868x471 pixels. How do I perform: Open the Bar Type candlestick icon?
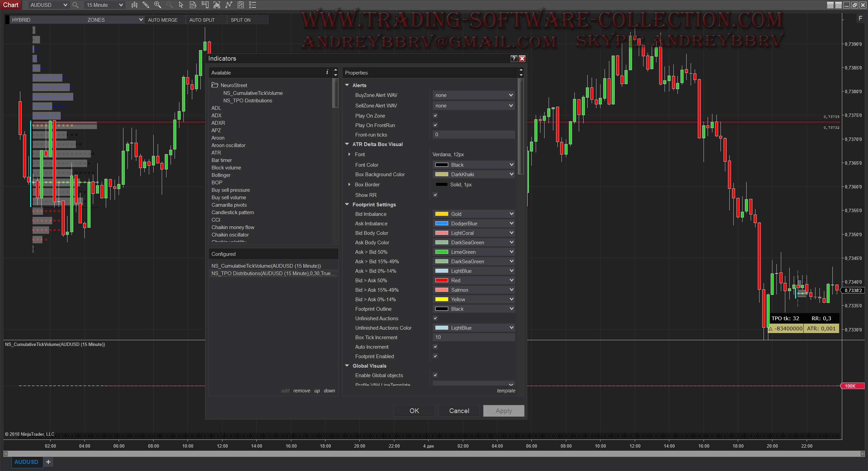click(134, 5)
